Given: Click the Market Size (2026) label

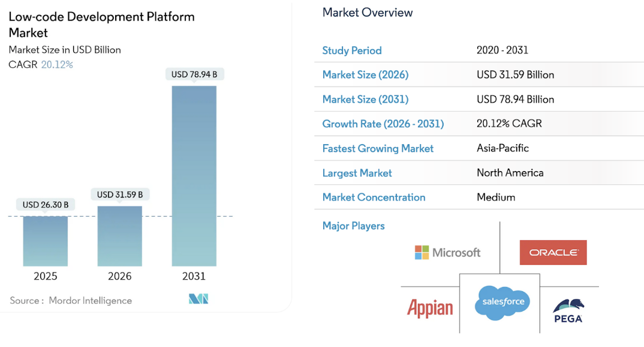Looking at the screenshot, I should (x=365, y=74).
